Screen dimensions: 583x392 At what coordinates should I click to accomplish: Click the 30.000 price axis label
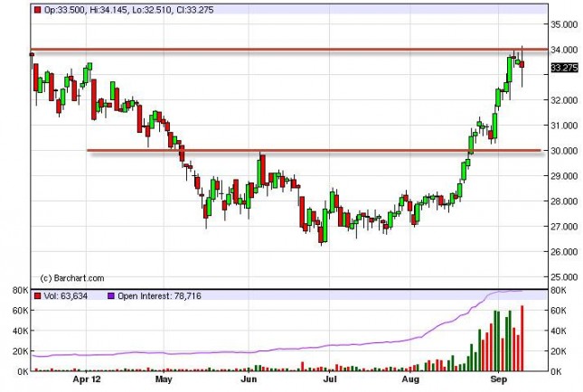[564, 151]
